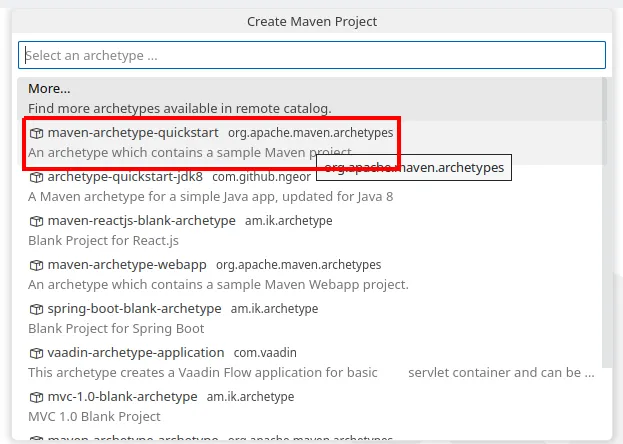Select mvc-1.0-blank-archetype name

coord(122,396)
